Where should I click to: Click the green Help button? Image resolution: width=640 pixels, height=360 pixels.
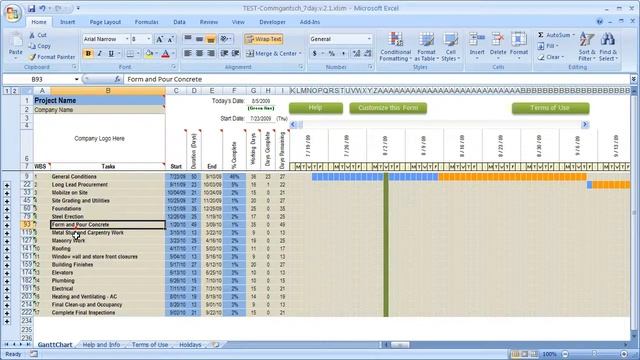click(316, 108)
